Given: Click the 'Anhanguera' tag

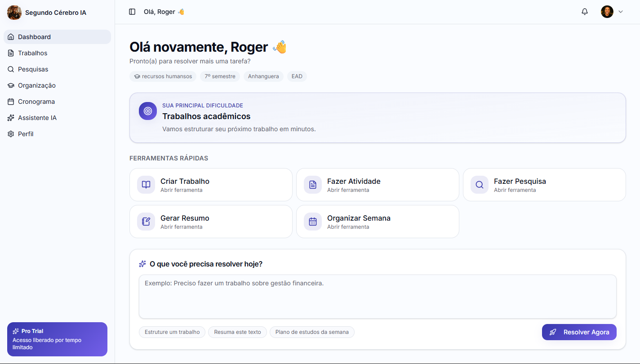Looking at the screenshot, I should (263, 76).
